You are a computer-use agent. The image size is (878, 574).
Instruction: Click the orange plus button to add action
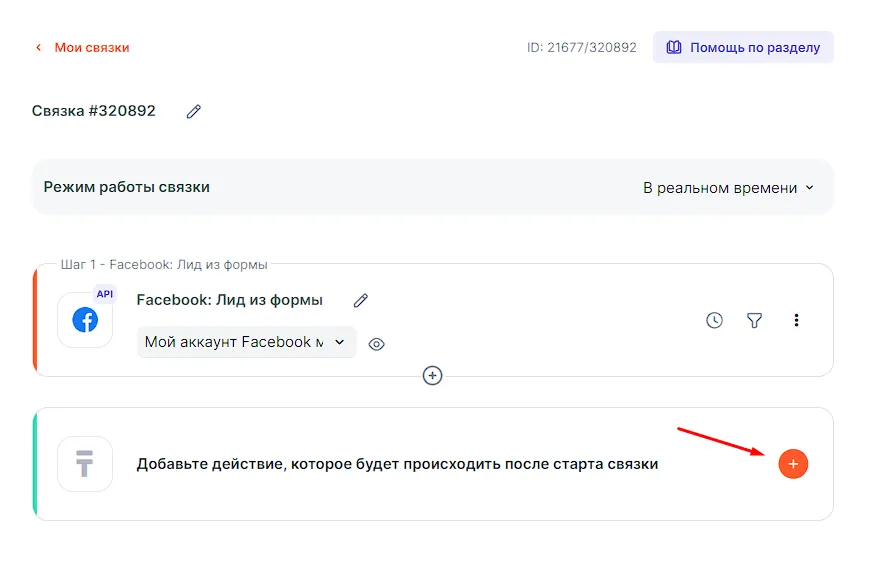point(793,464)
